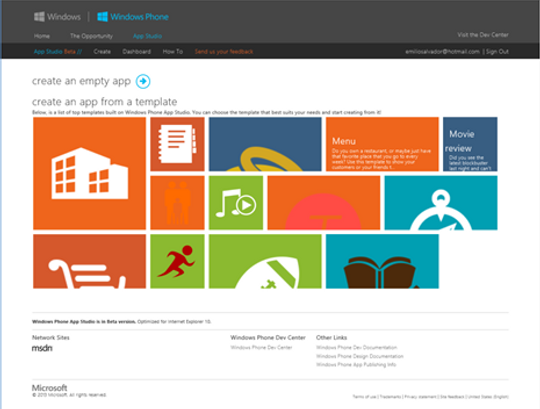The height and width of the screenshot is (409, 540).
Task: Choose the notebook icon template tile
Action: tap(177, 144)
